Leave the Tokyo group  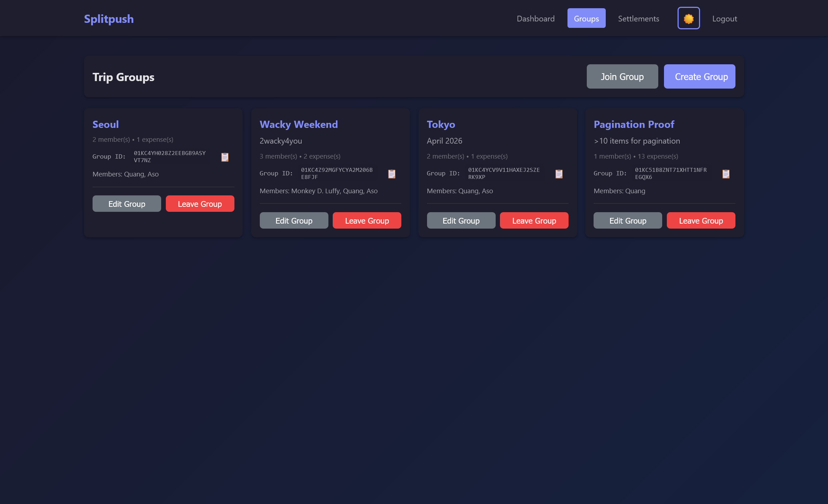coord(534,221)
